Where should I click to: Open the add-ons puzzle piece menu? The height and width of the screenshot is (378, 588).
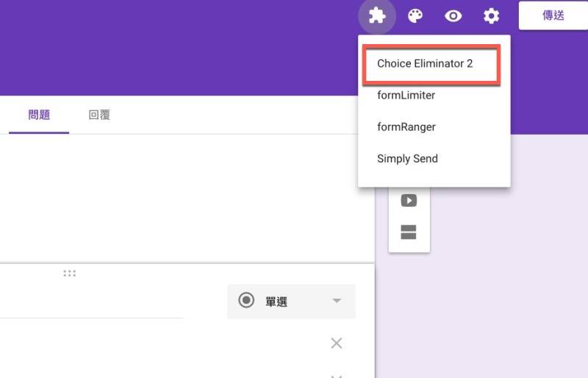pos(377,15)
